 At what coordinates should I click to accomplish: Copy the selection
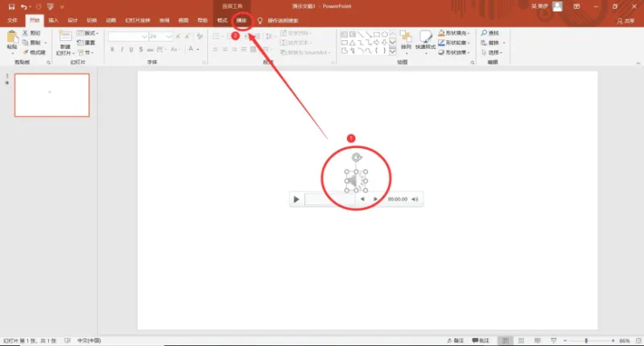point(31,43)
